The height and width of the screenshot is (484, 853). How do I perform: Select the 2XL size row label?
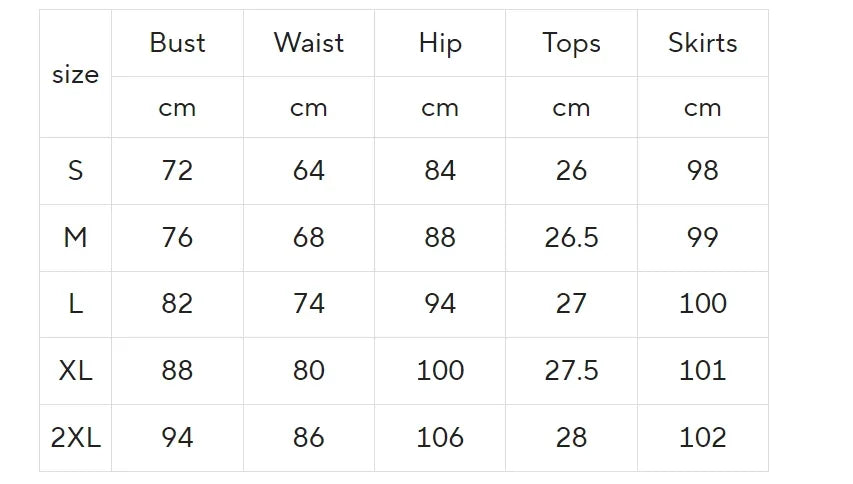coord(75,437)
